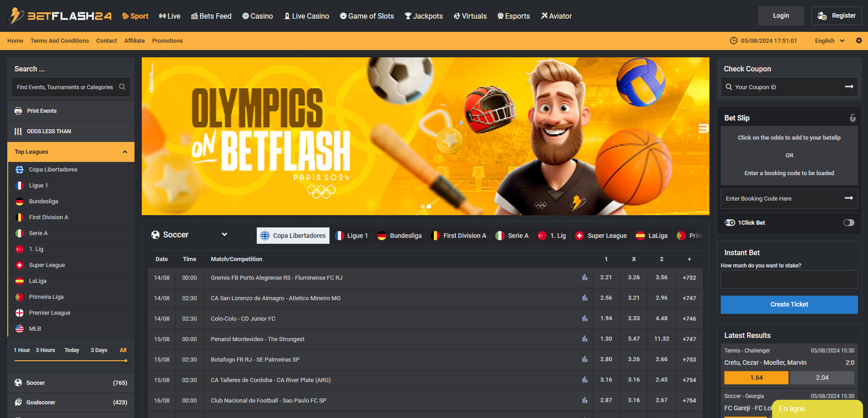Click the 1Click Bet icon
Screen dimensions: 868x418
pos(730,222)
